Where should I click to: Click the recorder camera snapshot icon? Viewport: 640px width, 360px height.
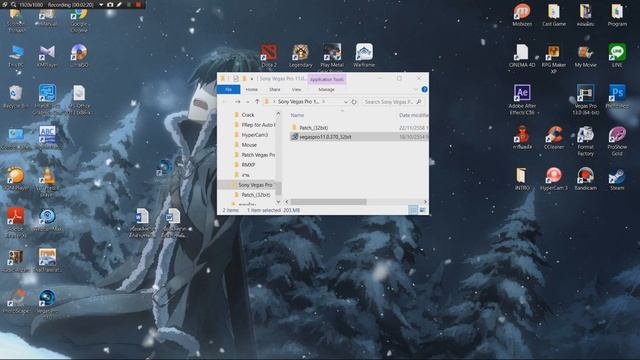(x=110, y=4)
